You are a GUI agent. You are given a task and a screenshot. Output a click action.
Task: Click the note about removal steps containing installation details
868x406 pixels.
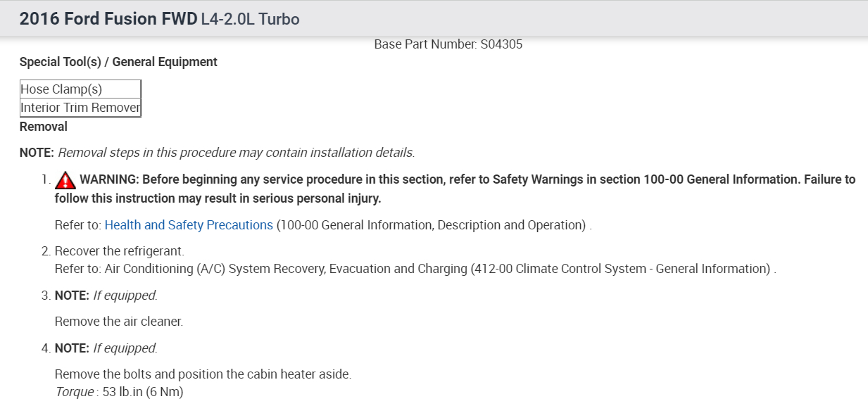coord(236,152)
